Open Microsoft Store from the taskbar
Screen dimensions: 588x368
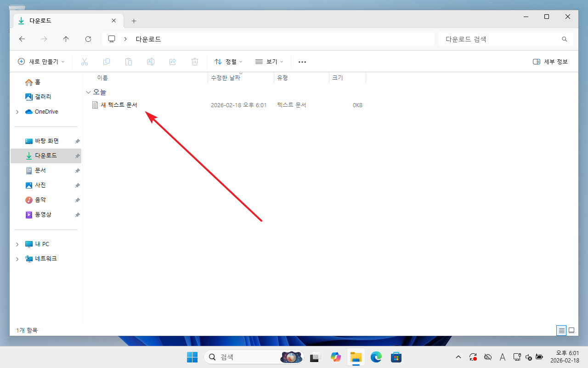pyautogui.click(x=396, y=357)
